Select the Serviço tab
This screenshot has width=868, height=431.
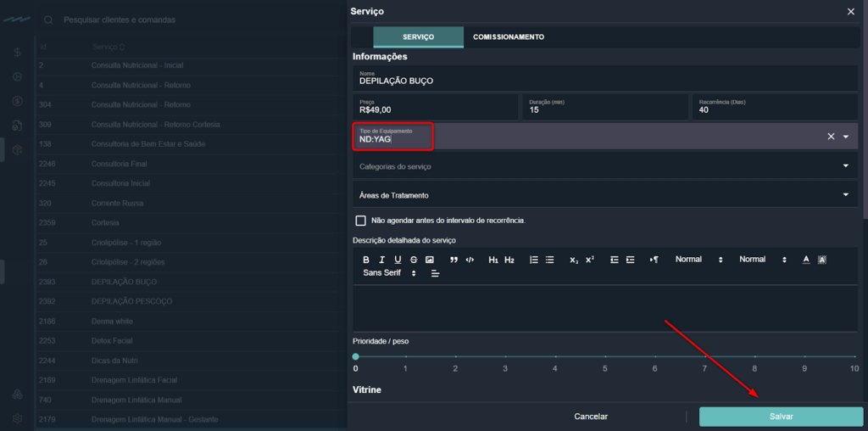tap(418, 37)
